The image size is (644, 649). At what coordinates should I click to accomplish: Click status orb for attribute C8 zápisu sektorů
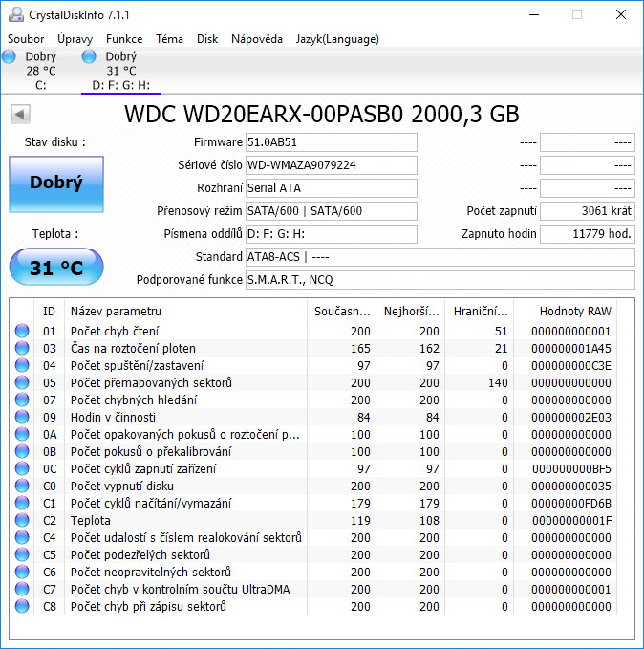22,606
